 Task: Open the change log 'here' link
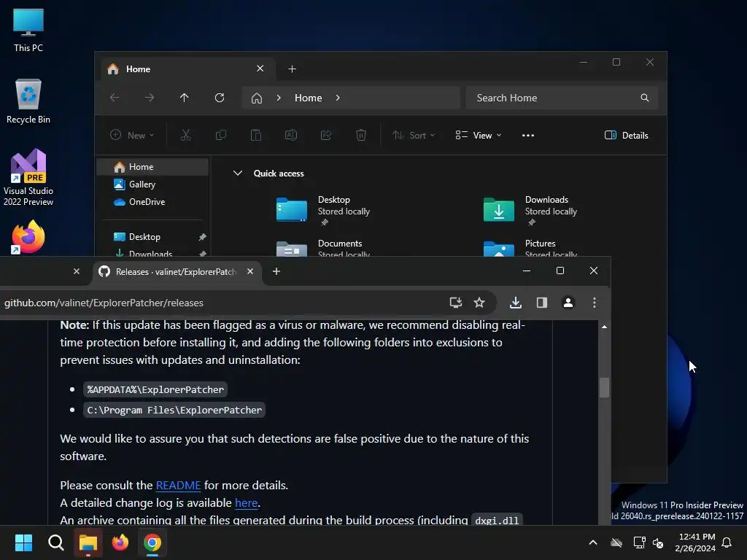(247, 503)
